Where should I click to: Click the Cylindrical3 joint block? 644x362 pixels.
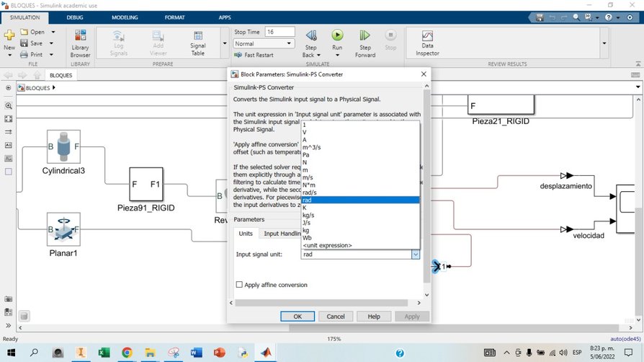pos(63,146)
